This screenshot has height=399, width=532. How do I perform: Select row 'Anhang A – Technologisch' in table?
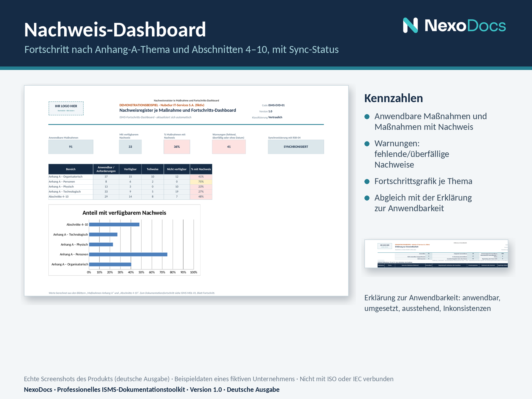pyautogui.click(x=130, y=192)
